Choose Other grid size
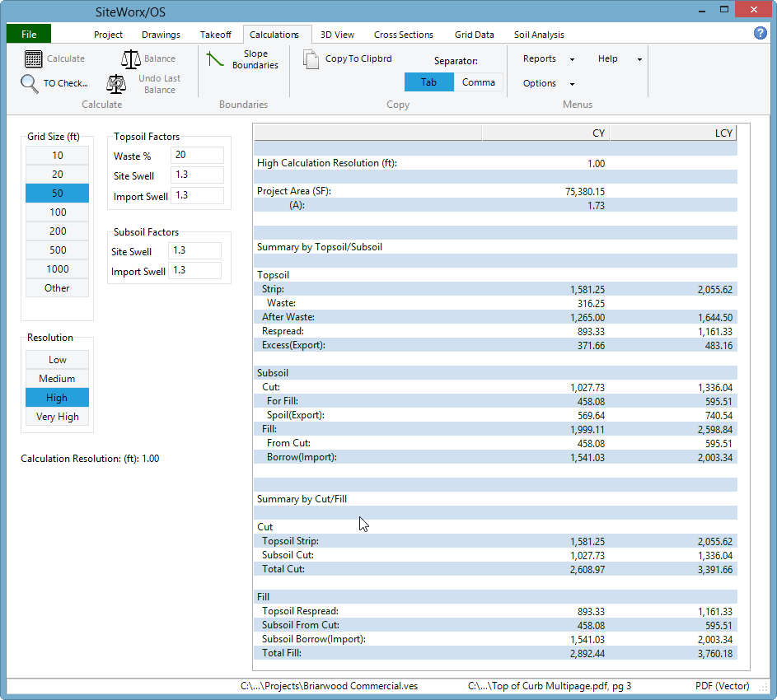777x700 pixels. click(56, 287)
